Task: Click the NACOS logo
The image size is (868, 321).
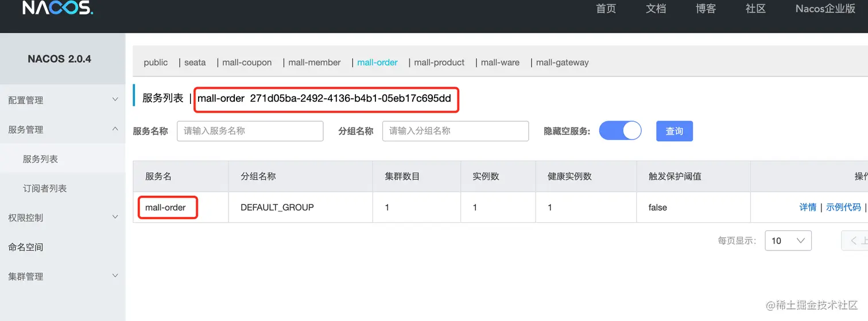Action: tap(57, 7)
